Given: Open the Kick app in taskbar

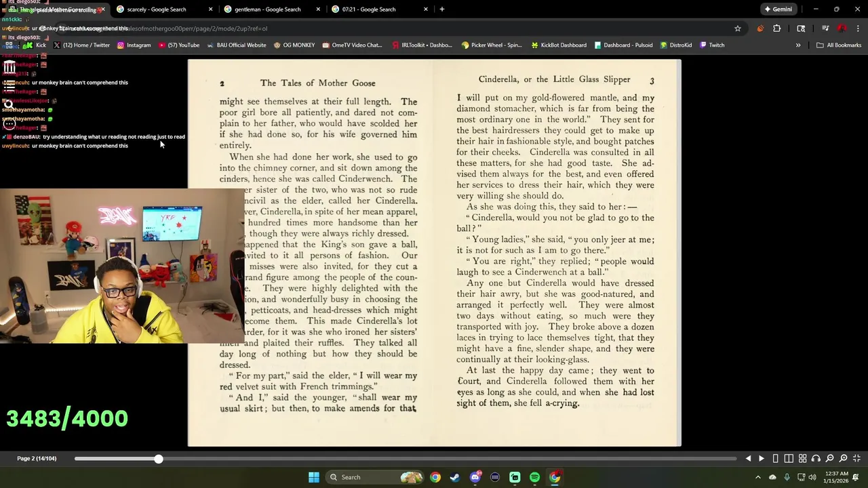Looking at the screenshot, I should 515,477.
